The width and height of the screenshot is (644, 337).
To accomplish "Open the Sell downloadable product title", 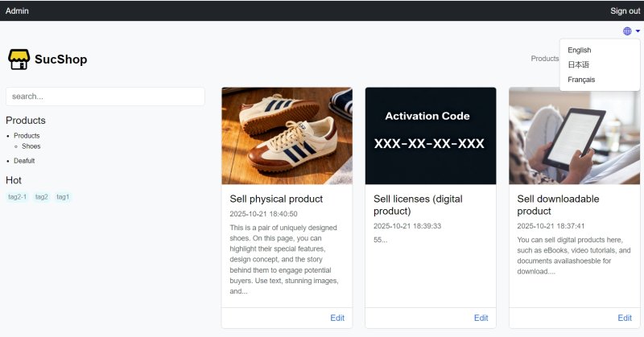I will (558, 204).
